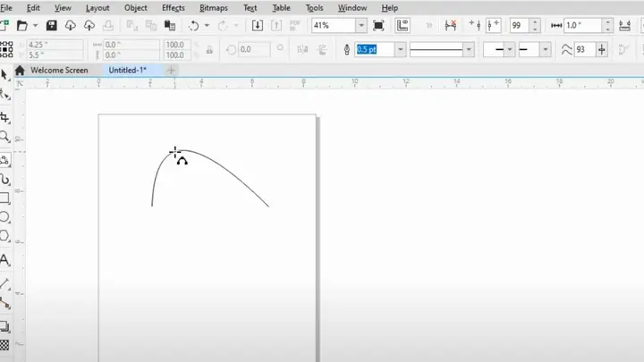Select the Freehand curve tool

[x=5, y=160]
